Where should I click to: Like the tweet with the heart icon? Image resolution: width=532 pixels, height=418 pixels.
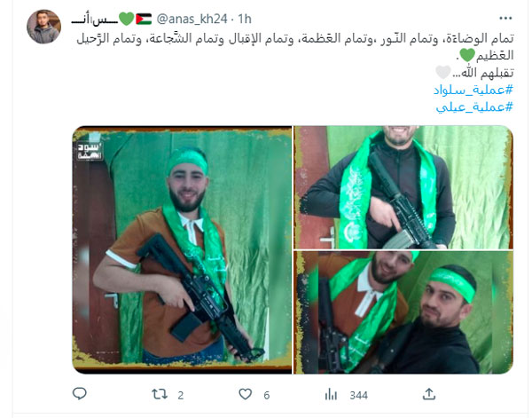tap(245, 394)
